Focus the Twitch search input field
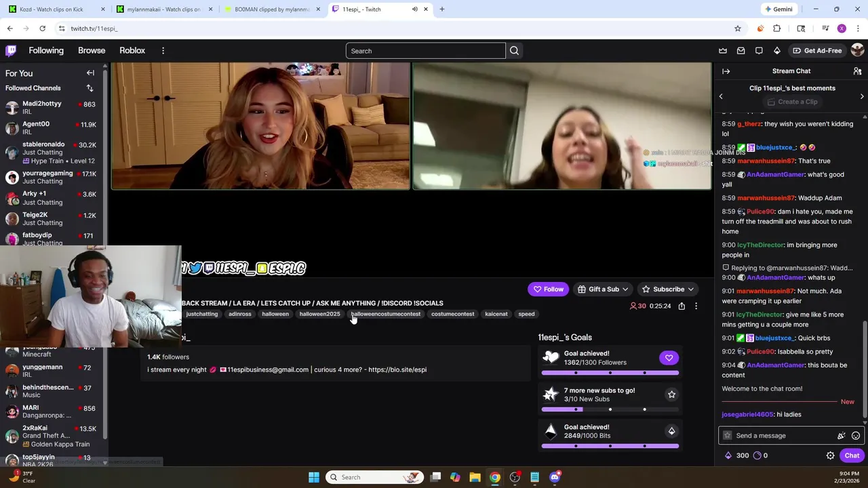 426,51
